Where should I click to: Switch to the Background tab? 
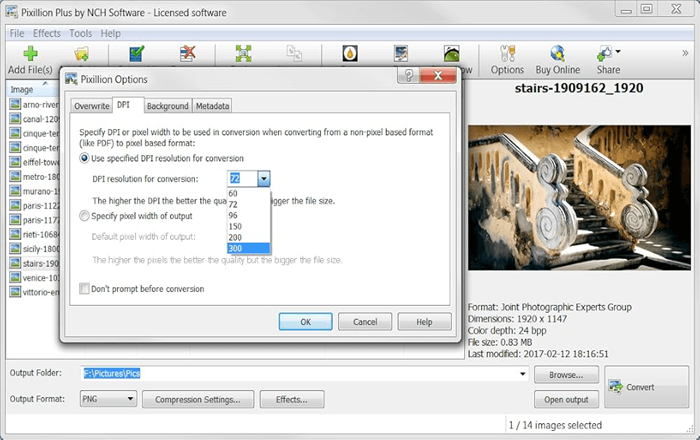167,106
